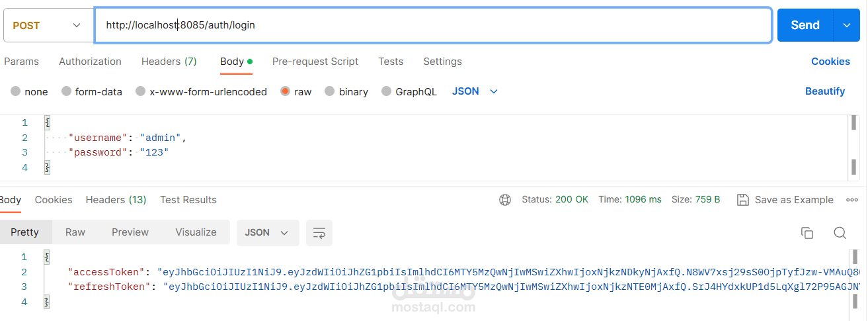Select the form-data radio option
This screenshot has height=321, width=868.
point(66,91)
